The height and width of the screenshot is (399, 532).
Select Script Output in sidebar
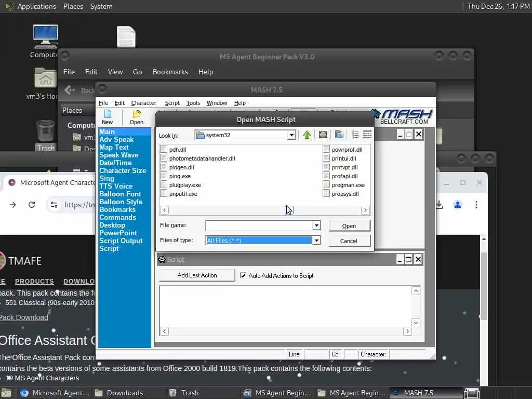[x=121, y=241]
